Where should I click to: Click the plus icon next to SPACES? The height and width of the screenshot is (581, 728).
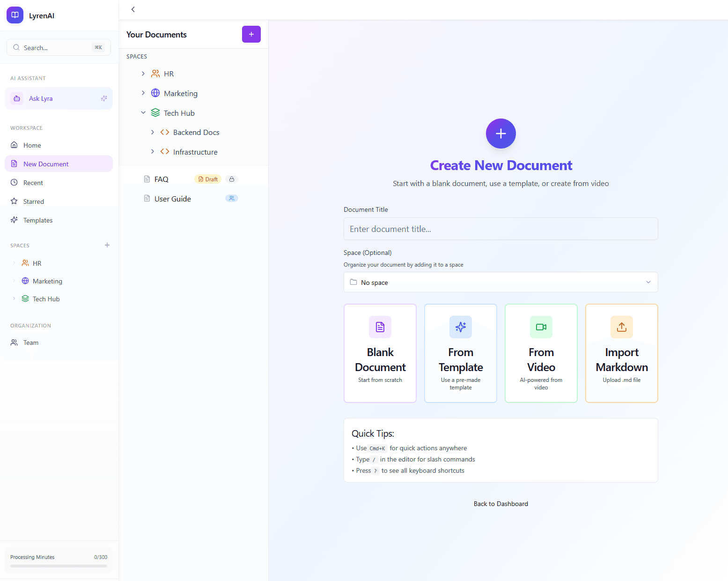click(107, 245)
